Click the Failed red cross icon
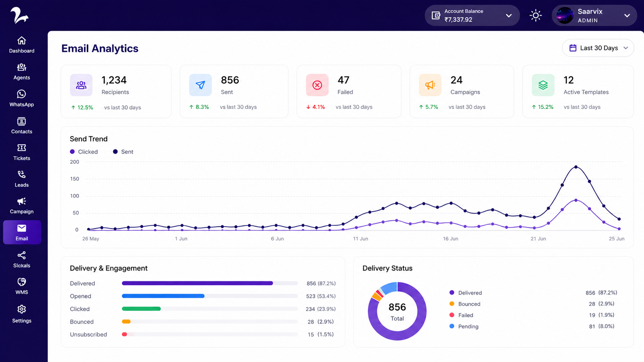Screen dimensions: 644x362 [317, 85]
